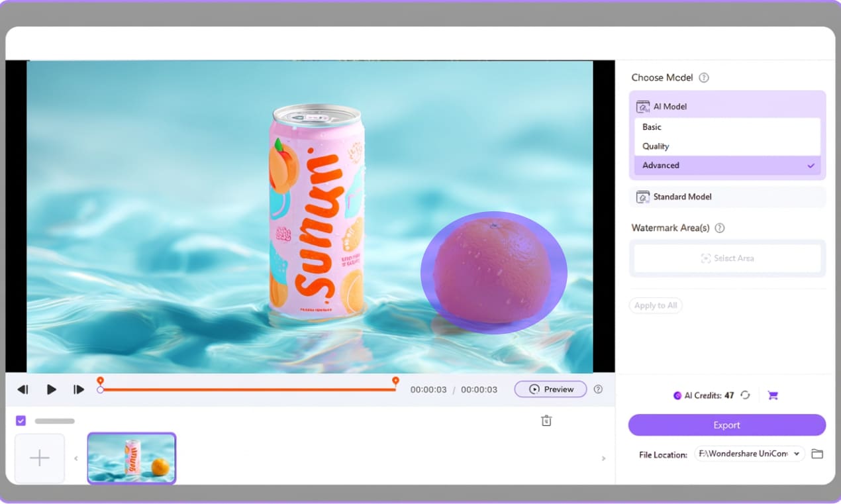
Task: Select the Standard Model option
Action: point(727,197)
